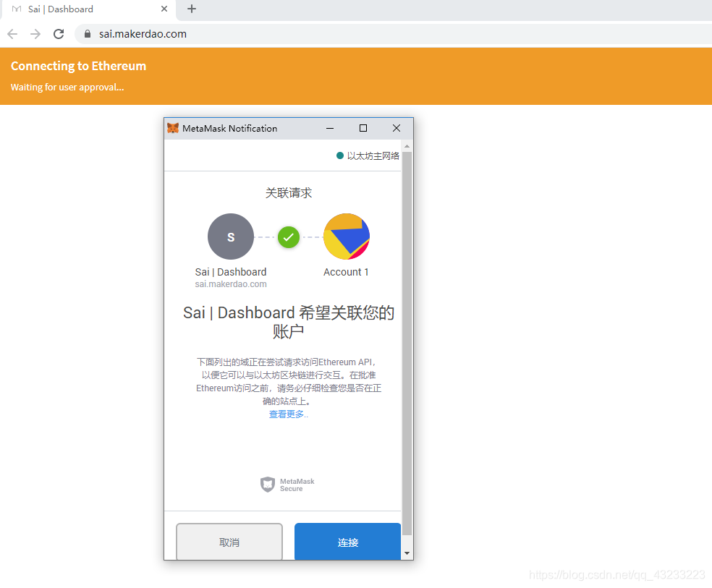Reload the sai.makerdao.com page
The width and height of the screenshot is (712, 588).
click(x=59, y=34)
